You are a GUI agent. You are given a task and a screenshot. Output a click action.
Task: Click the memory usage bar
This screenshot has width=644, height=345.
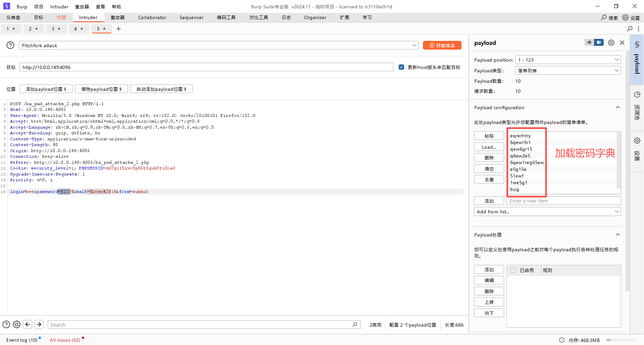(621, 340)
